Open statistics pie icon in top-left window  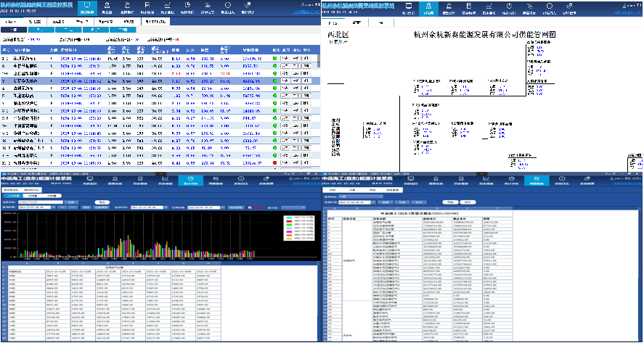coord(187,5)
